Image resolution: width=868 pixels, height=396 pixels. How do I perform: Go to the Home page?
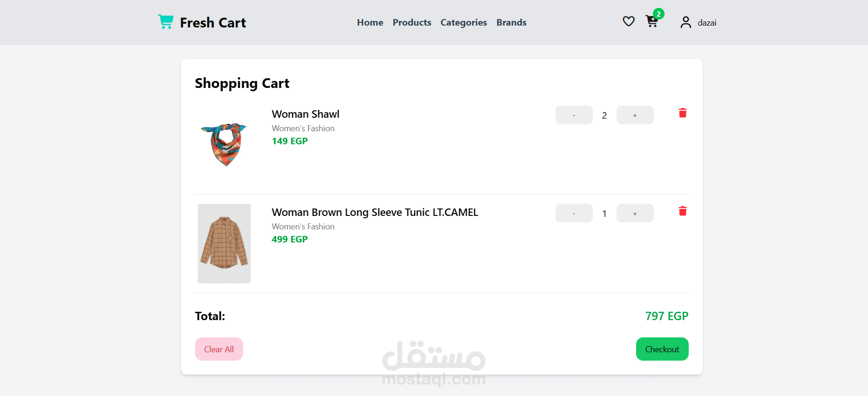point(370,22)
